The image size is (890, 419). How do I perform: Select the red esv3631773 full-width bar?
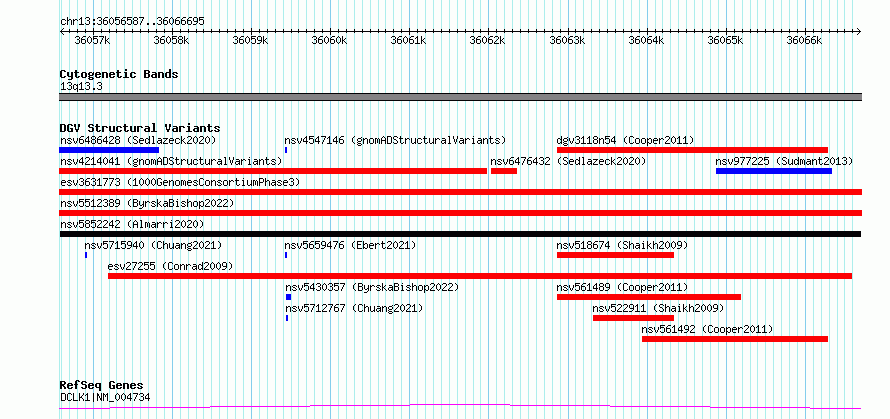(460, 192)
